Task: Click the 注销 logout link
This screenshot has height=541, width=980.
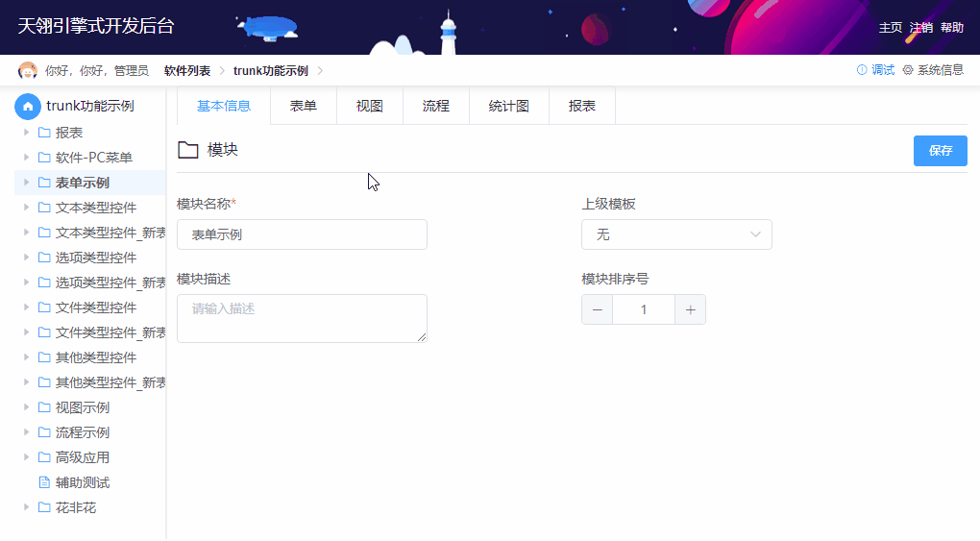Action: pos(920,28)
